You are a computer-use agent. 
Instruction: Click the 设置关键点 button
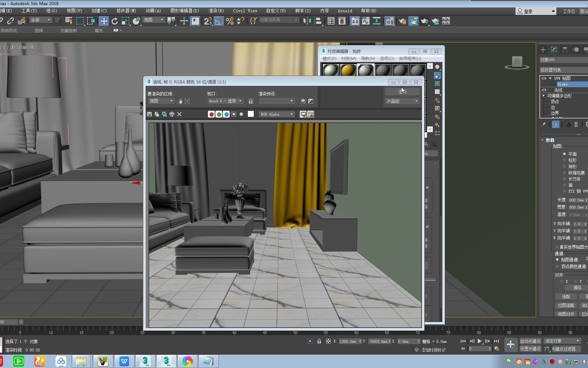[x=530, y=349]
